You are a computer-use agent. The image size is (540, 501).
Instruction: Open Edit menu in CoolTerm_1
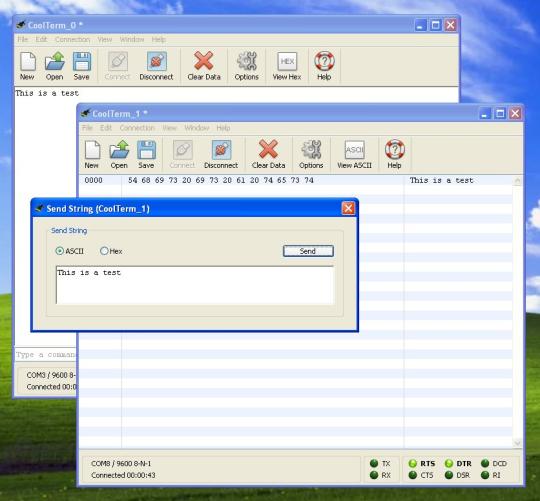(x=106, y=128)
